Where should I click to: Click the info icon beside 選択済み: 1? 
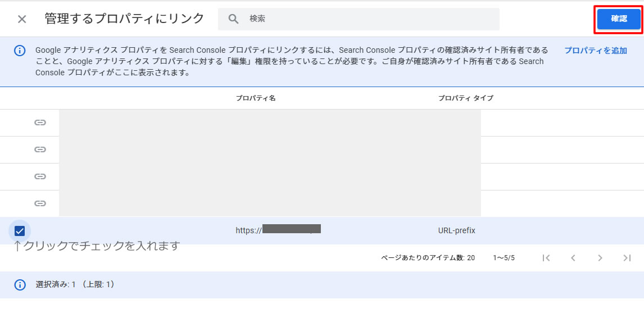coord(20,284)
